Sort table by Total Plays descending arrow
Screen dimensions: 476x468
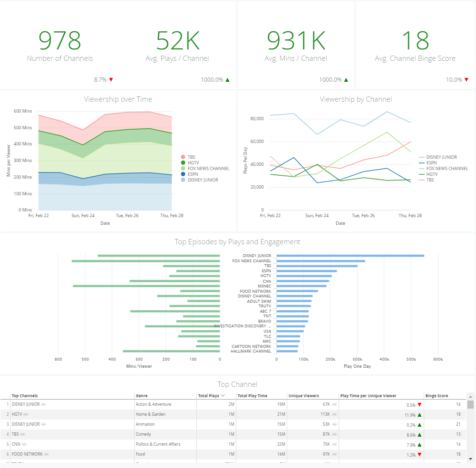(x=223, y=395)
